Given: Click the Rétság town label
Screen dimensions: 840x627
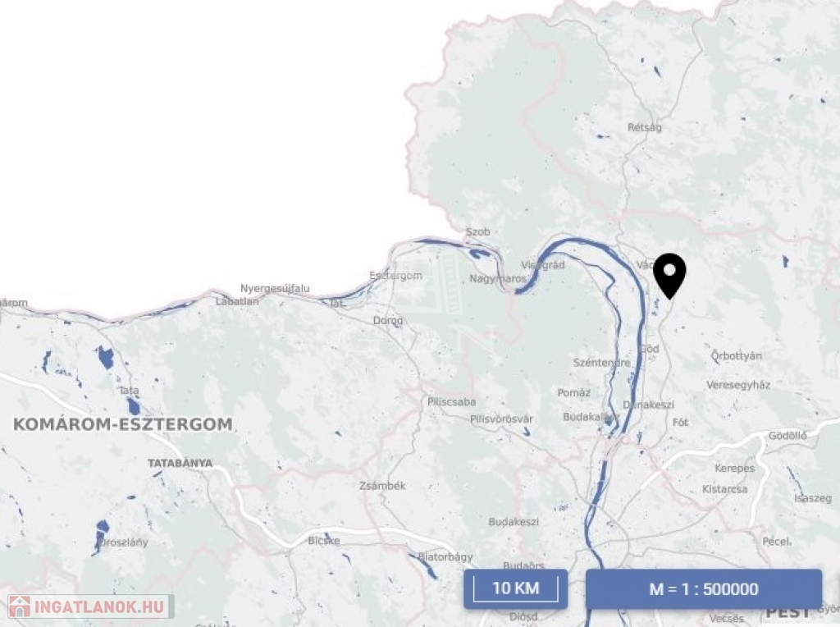Looking at the screenshot, I should tap(645, 127).
